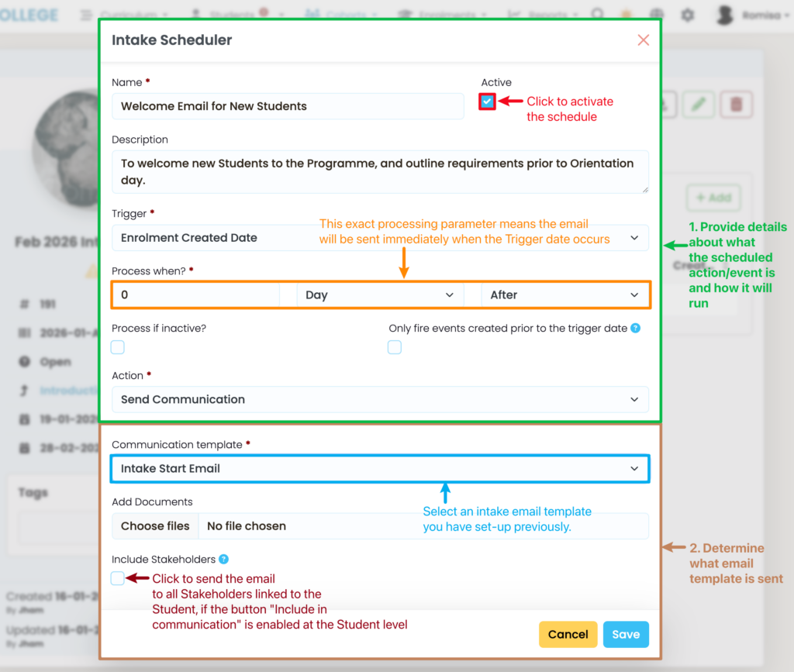The height and width of the screenshot is (672, 794).
Task: Click the red trash delete icon
Action: coord(737,105)
